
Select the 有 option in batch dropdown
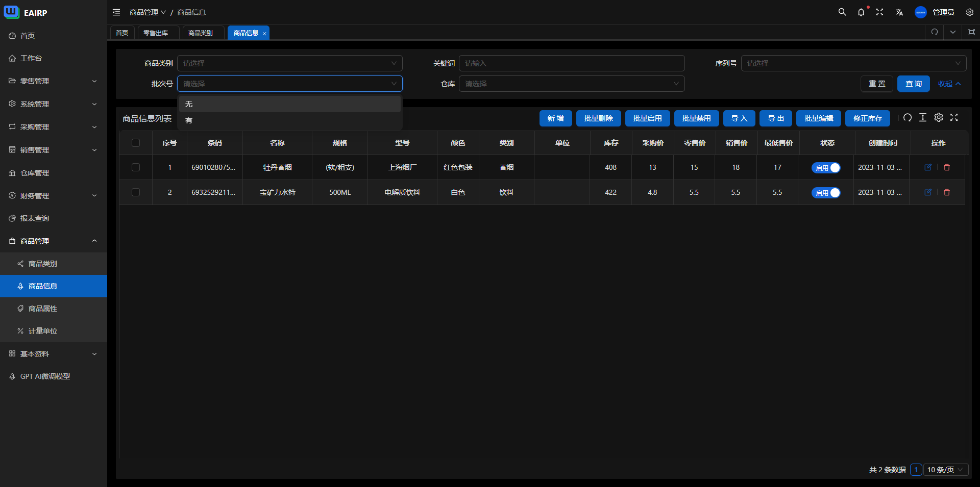point(189,120)
